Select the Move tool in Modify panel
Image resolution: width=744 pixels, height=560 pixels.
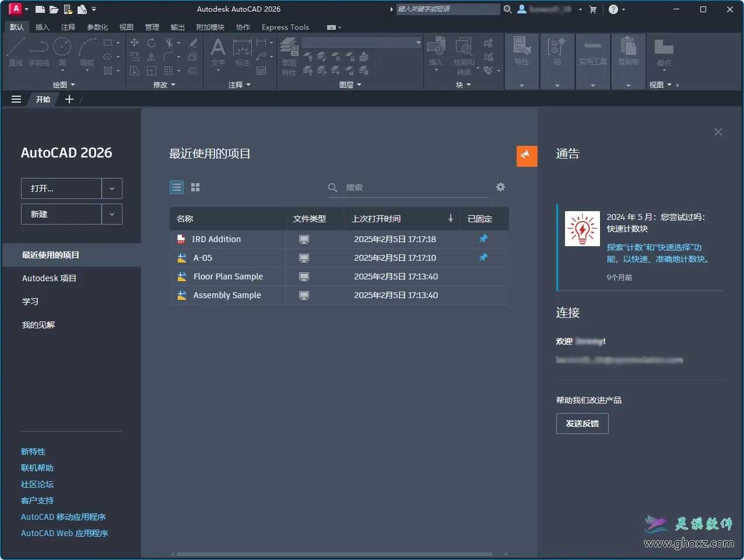click(134, 43)
